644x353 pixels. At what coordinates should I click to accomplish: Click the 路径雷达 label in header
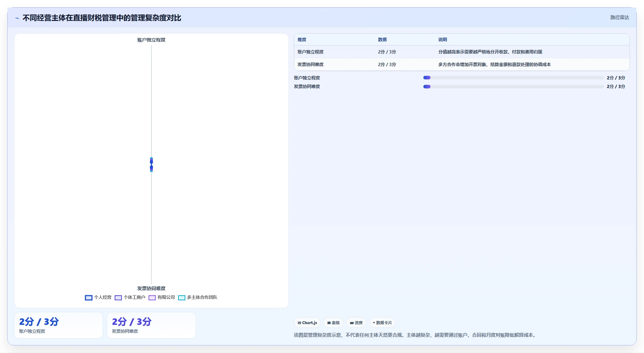point(619,17)
